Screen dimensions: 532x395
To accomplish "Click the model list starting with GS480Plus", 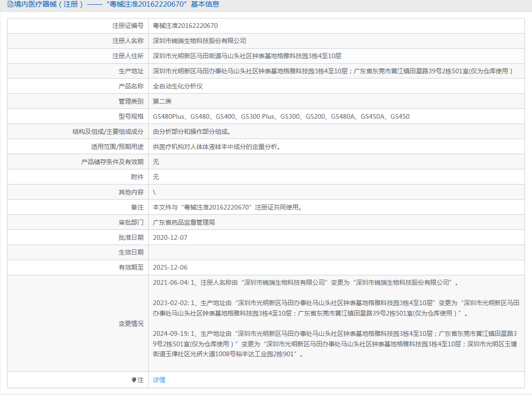I will pyautogui.click(x=281, y=117).
